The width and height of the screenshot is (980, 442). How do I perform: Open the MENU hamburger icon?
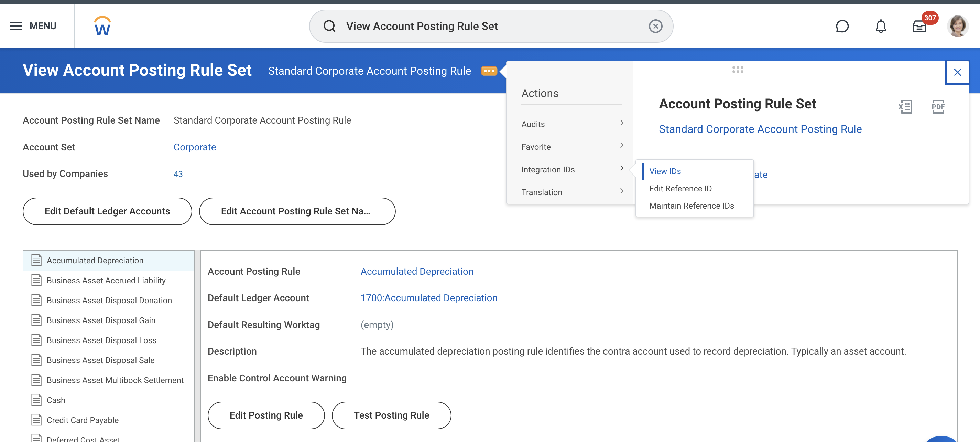point(15,26)
